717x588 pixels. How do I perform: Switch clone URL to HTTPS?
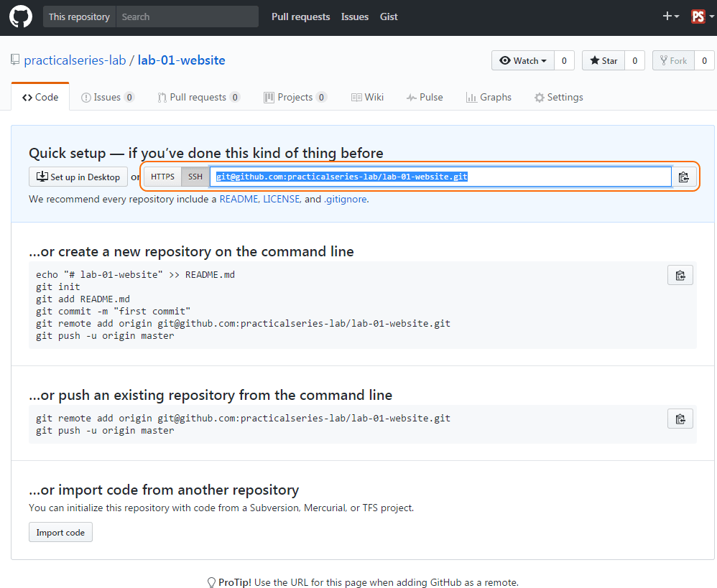click(x=163, y=177)
